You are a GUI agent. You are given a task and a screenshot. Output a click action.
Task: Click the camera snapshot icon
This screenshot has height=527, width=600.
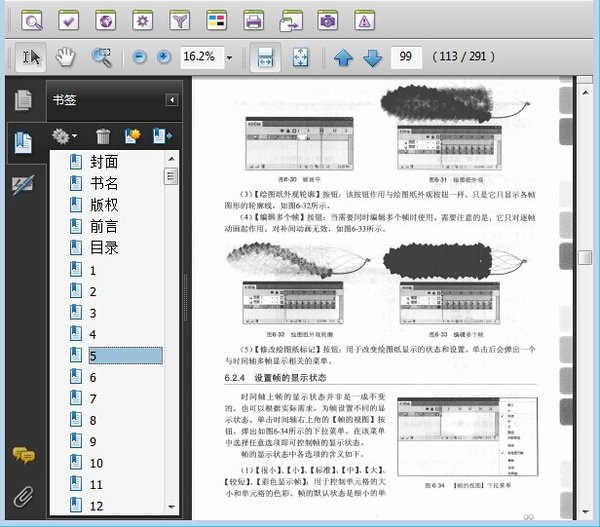pos(327,18)
